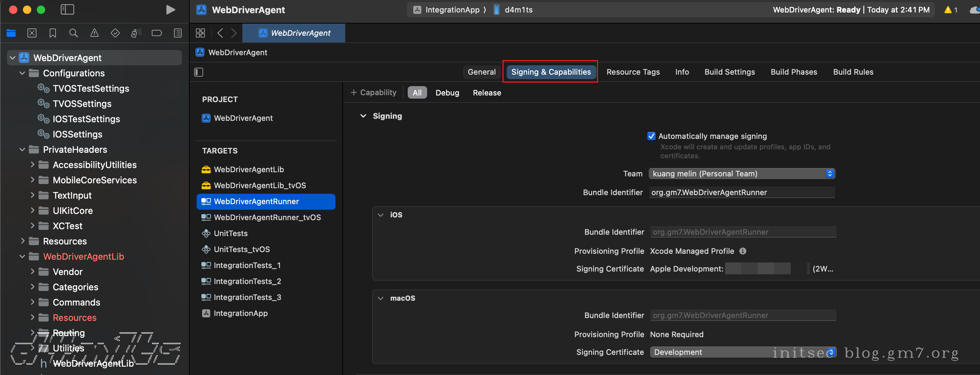Viewport: 980px width, 375px height.
Task: Click the Run play button
Action: point(171,10)
